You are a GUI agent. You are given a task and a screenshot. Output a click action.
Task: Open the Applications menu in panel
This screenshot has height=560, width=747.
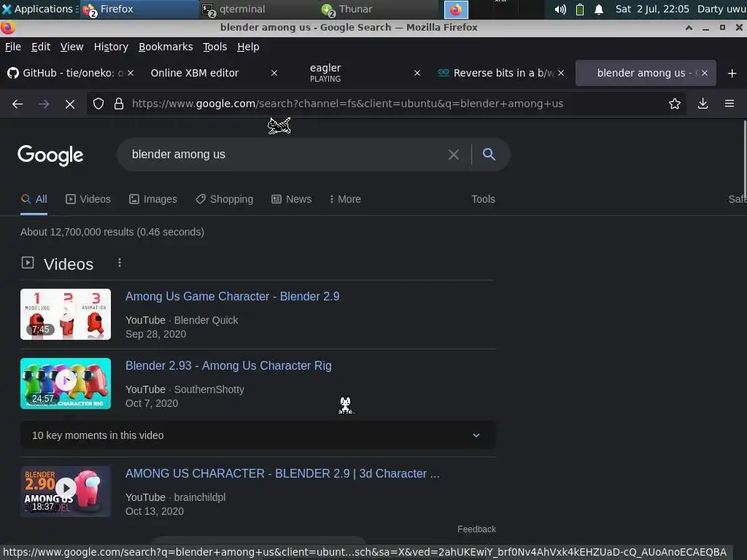39,9
